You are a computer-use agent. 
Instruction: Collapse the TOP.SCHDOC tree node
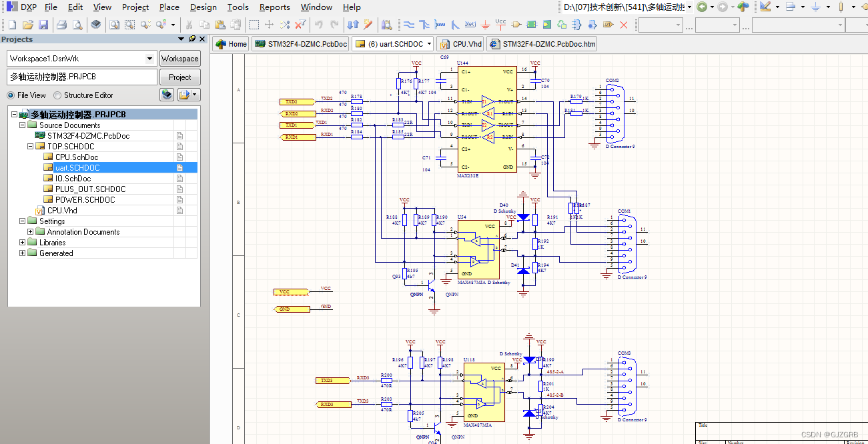31,147
